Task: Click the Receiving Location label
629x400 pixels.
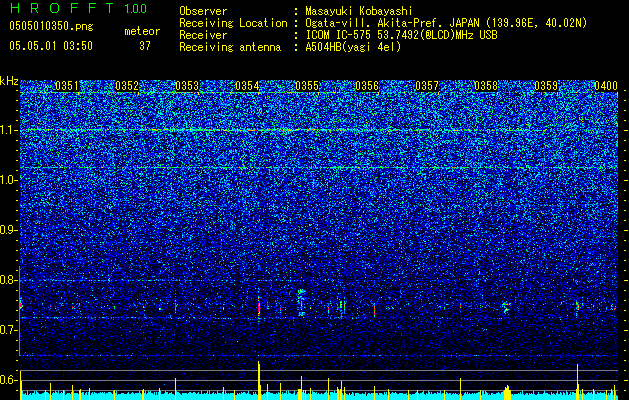Action: 233,23
